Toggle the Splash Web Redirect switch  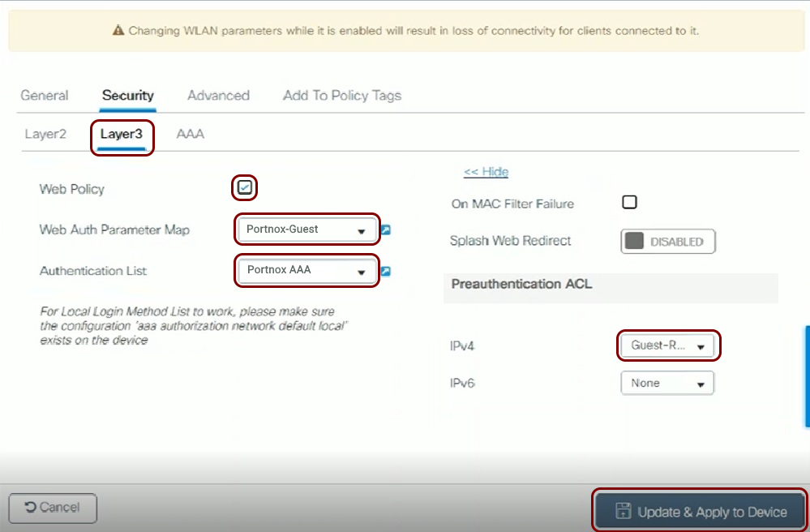pyautogui.click(x=667, y=242)
